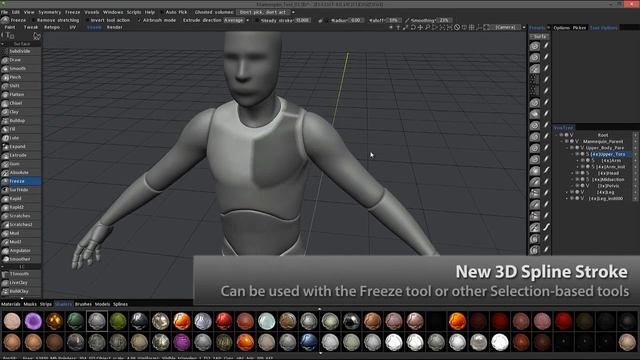Select the Shift tool
Screen dimensions: 640x360
[x=21, y=86]
